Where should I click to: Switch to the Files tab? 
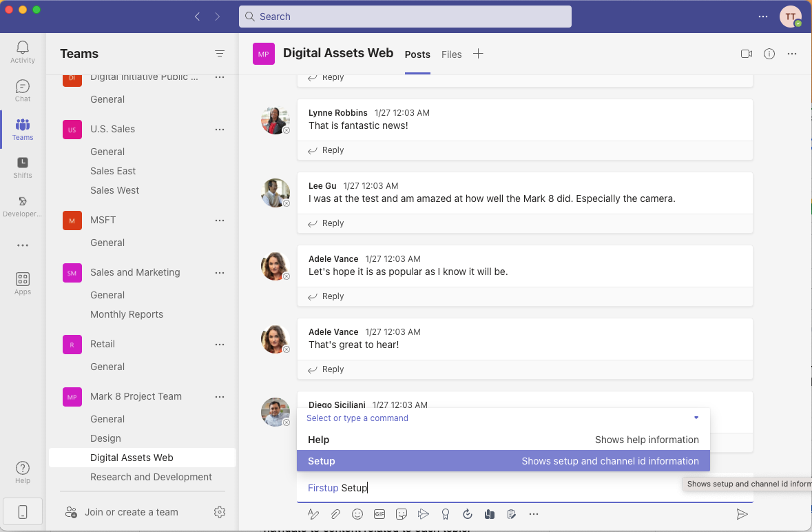[452, 54]
